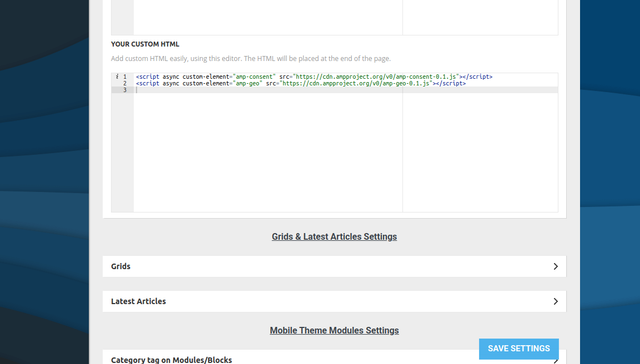This screenshot has width=640, height=364.
Task: Open the Grids settings row
Action: click(334, 266)
